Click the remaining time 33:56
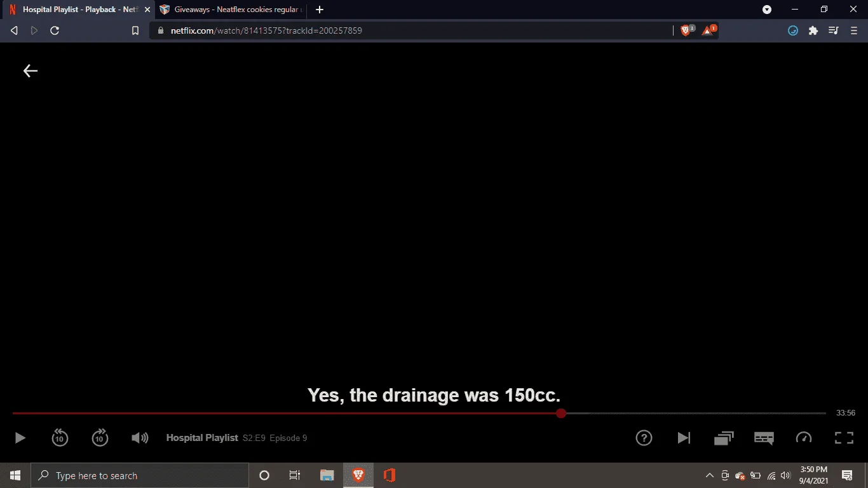The image size is (868, 488). tap(846, 413)
